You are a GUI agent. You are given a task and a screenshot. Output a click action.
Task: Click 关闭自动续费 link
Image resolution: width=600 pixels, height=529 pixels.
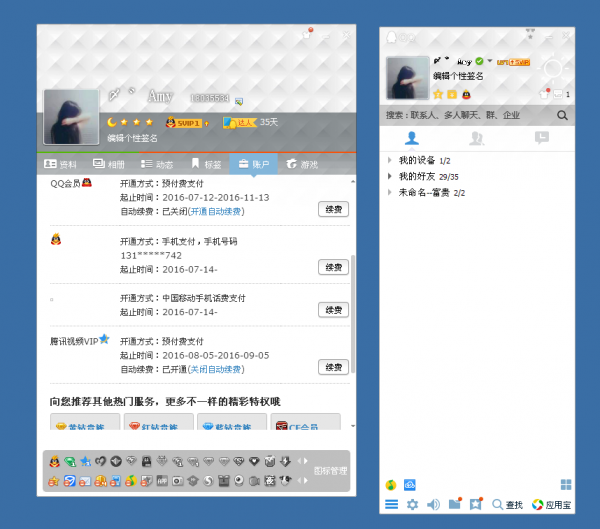[216, 369]
